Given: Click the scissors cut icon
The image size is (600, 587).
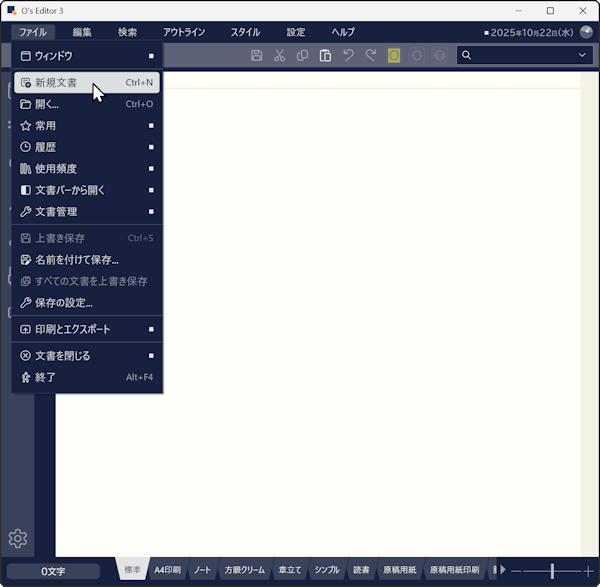Looking at the screenshot, I should [x=280, y=56].
